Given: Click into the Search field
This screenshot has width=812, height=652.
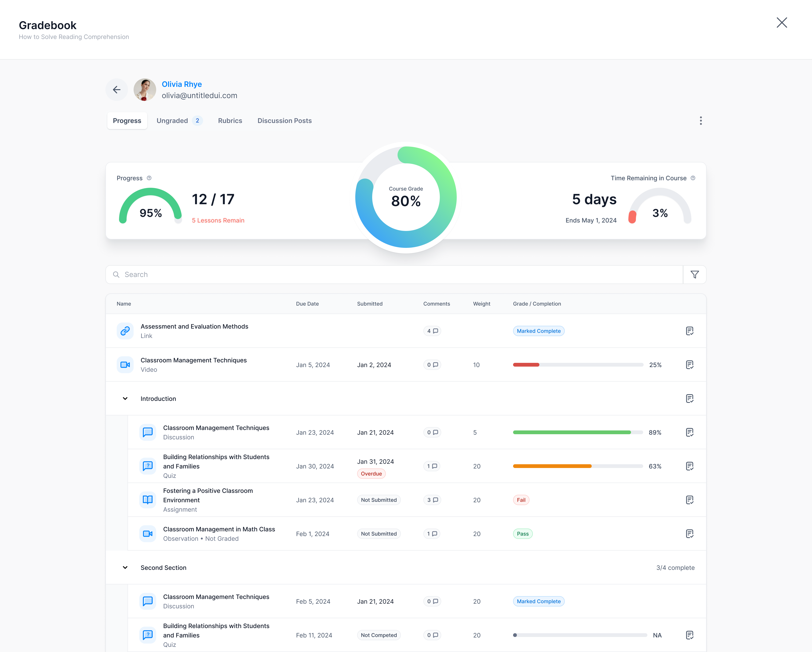Looking at the screenshot, I should click(394, 274).
